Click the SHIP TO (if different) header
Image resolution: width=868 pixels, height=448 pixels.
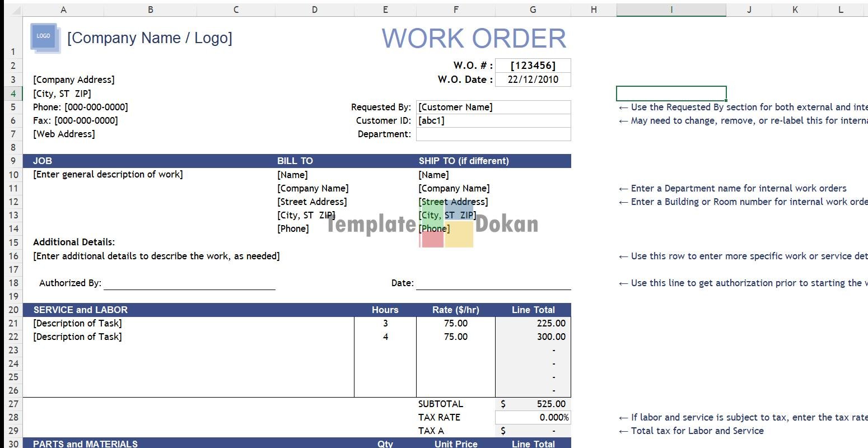464,161
